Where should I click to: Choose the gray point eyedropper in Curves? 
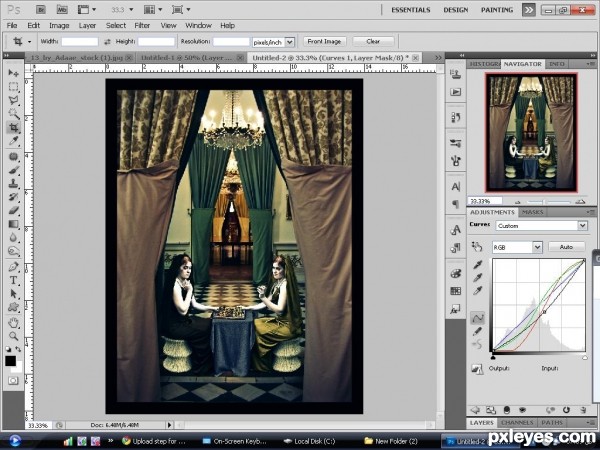pos(478,278)
